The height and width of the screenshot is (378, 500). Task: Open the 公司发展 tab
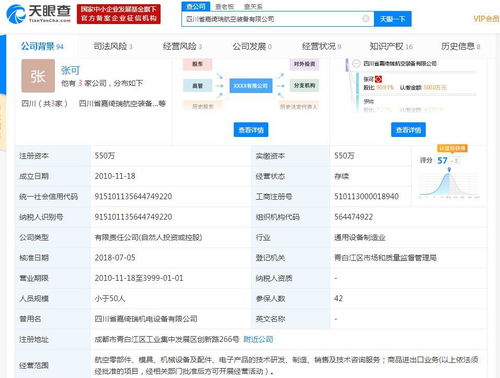(x=252, y=46)
